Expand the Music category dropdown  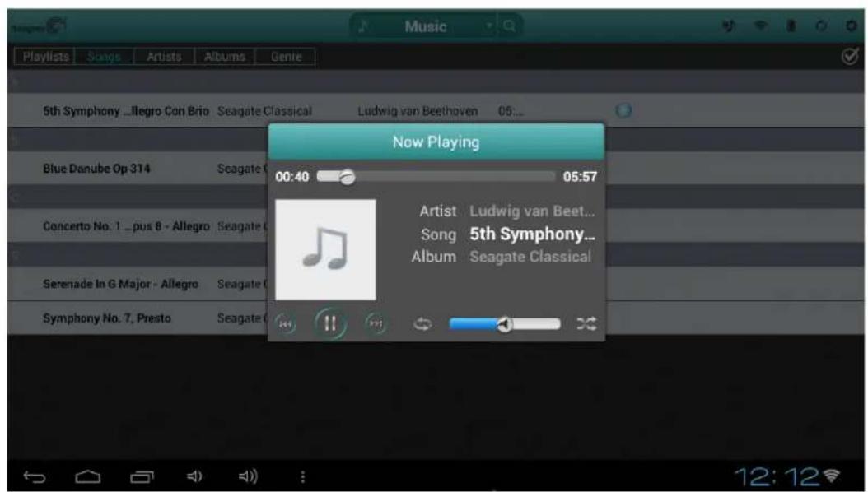click(489, 26)
